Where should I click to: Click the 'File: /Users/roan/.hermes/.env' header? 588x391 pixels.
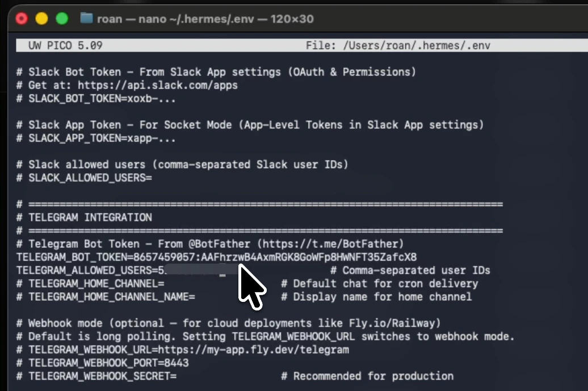(398, 45)
